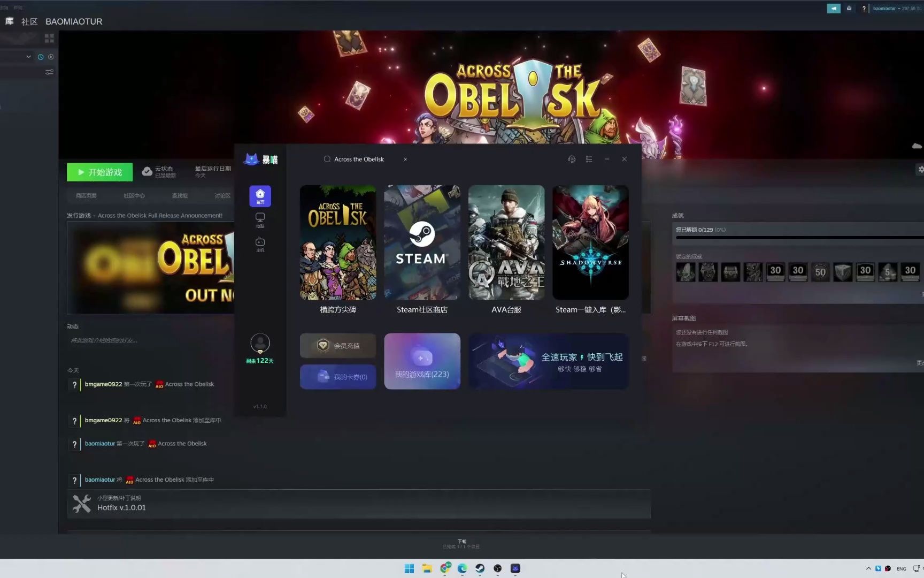924x578 pixels.
Task: Click the ENG language indicator in the tray
Action: pyautogui.click(x=901, y=568)
